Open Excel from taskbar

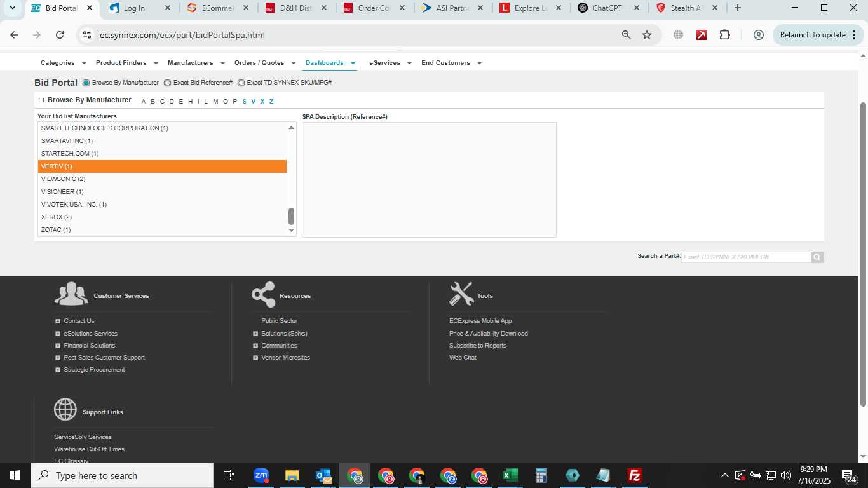510,475
